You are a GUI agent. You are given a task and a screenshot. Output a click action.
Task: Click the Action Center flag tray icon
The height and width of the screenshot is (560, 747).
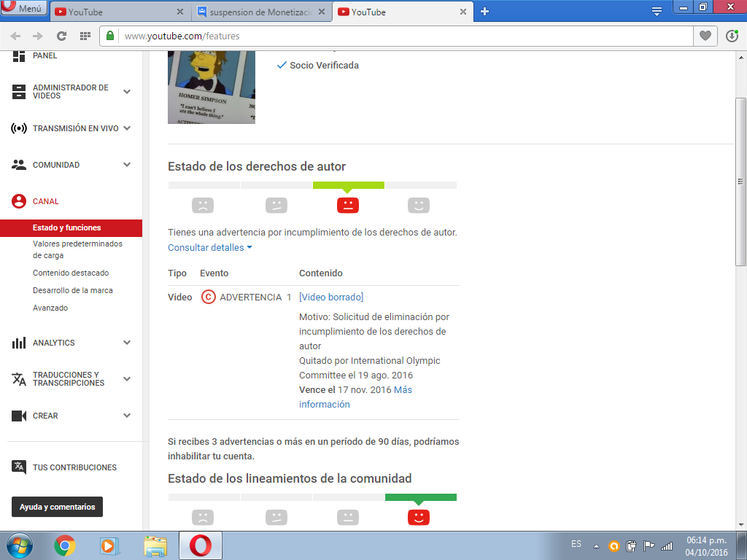point(649,546)
